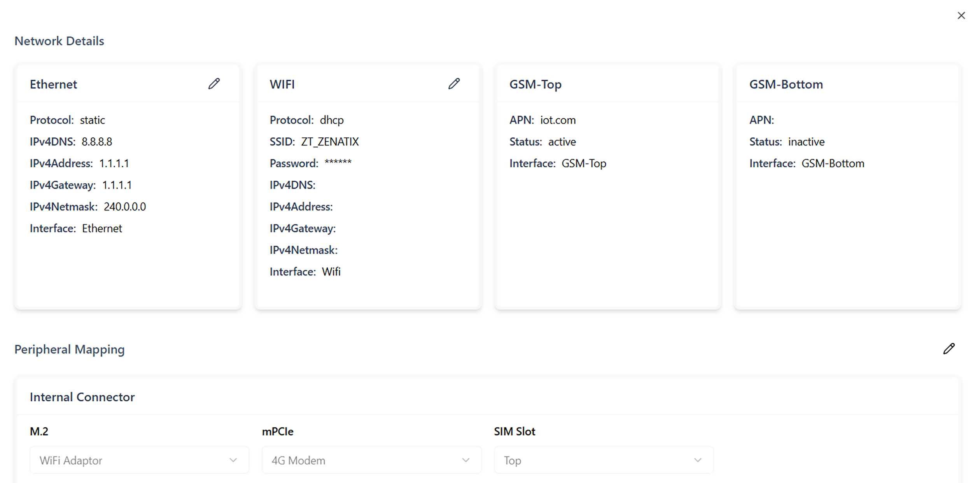Edit the Ethernet network settings
This screenshot has height=483, width=980.
[214, 84]
